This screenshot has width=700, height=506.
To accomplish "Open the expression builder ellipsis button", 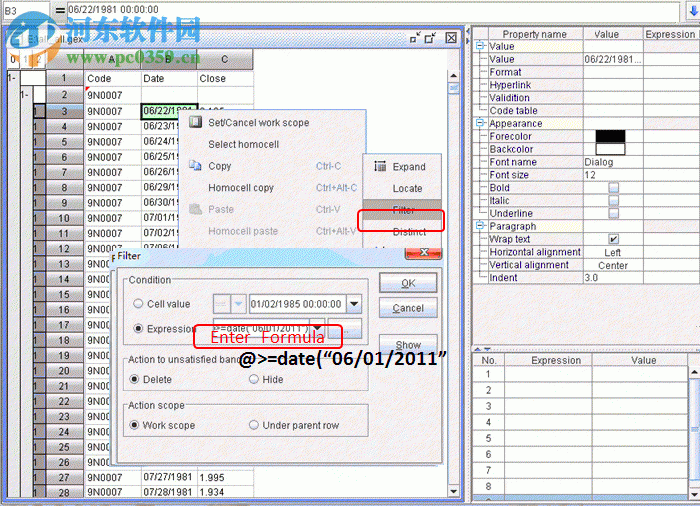I will pyautogui.click(x=344, y=328).
